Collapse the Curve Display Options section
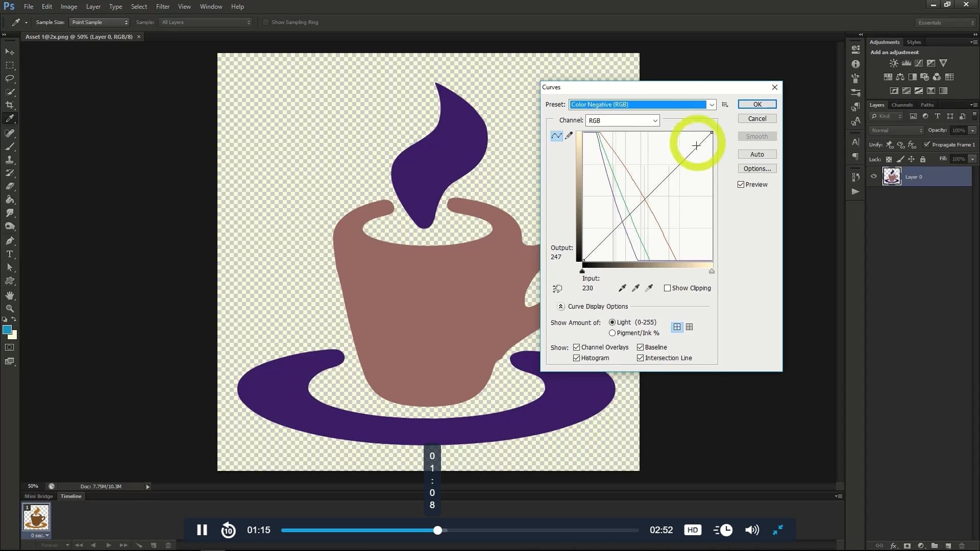The width and height of the screenshot is (980, 551). [561, 307]
